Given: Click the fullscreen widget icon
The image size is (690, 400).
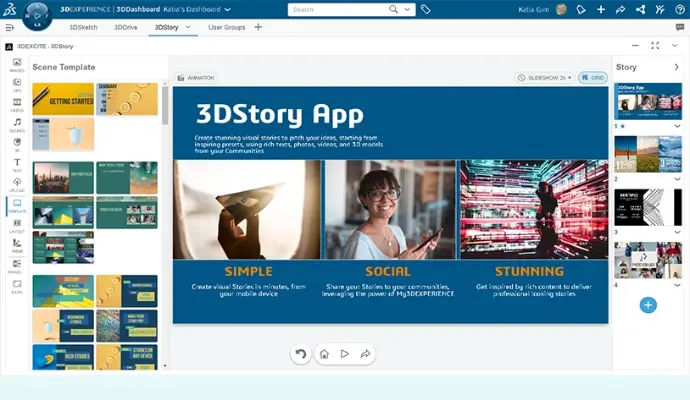Looking at the screenshot, I should [x=655, y=45].
